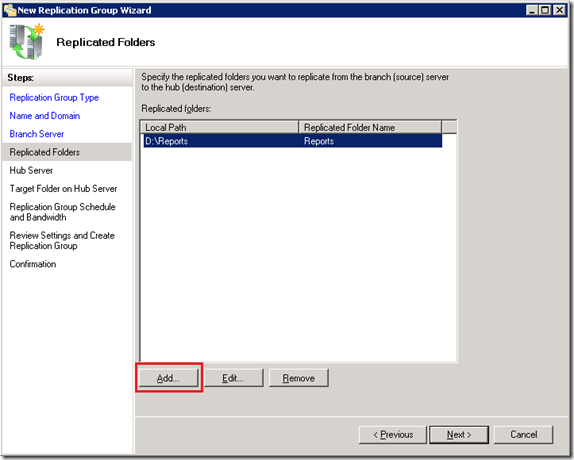This screenshot has width=574, height=460.
Task: Cancel the replication group wizard
Action: click(x=523, y=434)
